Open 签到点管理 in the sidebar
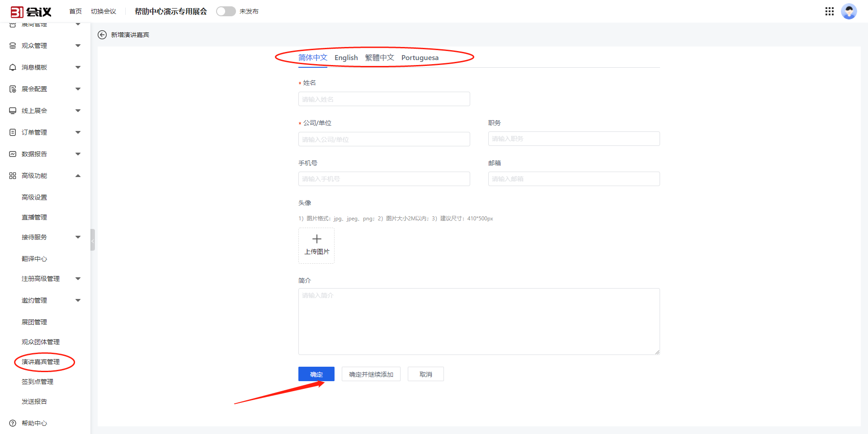Image resolution: width=868 pixels, height=434 pixels. 38,382
